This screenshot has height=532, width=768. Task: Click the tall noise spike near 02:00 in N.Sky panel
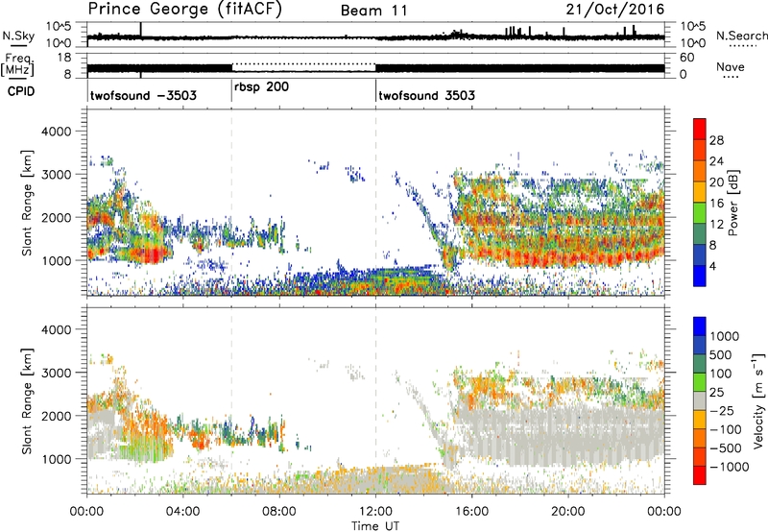(x=140, y=31)
